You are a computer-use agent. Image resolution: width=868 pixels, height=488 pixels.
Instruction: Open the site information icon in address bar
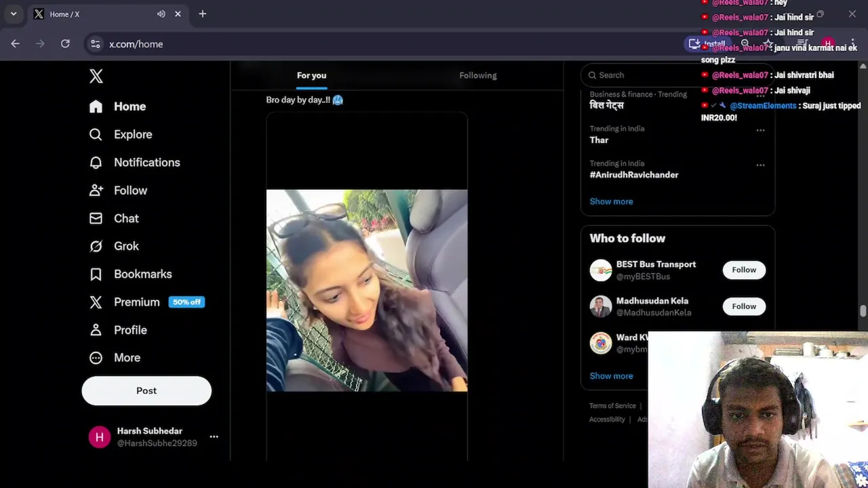pos(96,44)
